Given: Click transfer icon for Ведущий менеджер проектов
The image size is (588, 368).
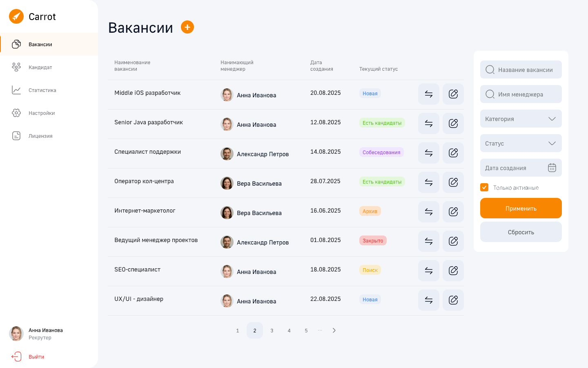Looking at the screenshot, I should 429,241.
